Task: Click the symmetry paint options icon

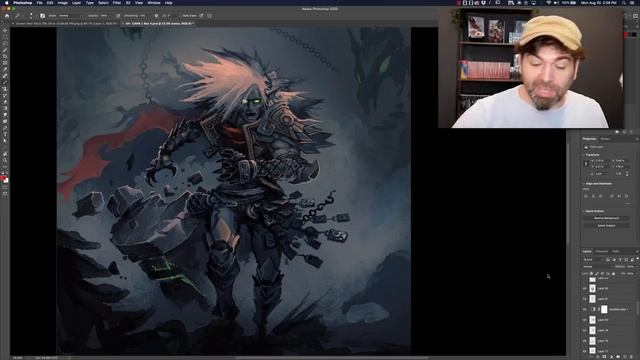Action: (x=210, y=16)
